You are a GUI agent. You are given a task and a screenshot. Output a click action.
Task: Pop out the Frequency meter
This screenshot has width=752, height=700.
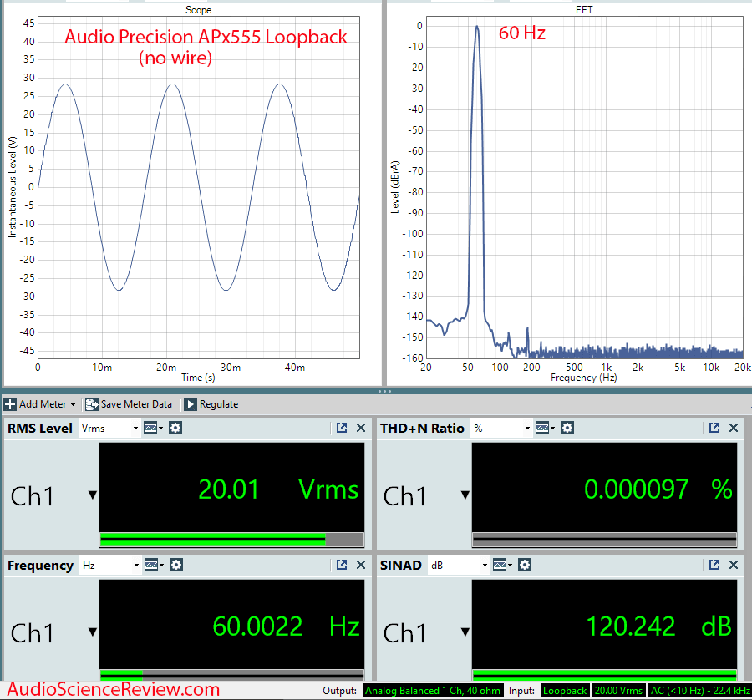coord(342,565)
